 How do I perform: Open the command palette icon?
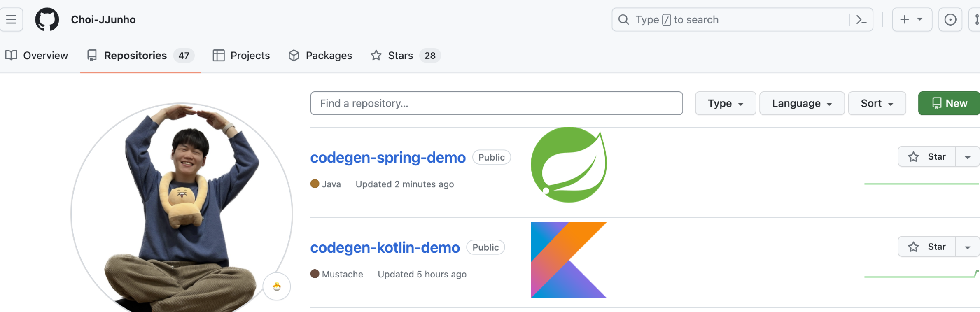[x=861, y=20]
